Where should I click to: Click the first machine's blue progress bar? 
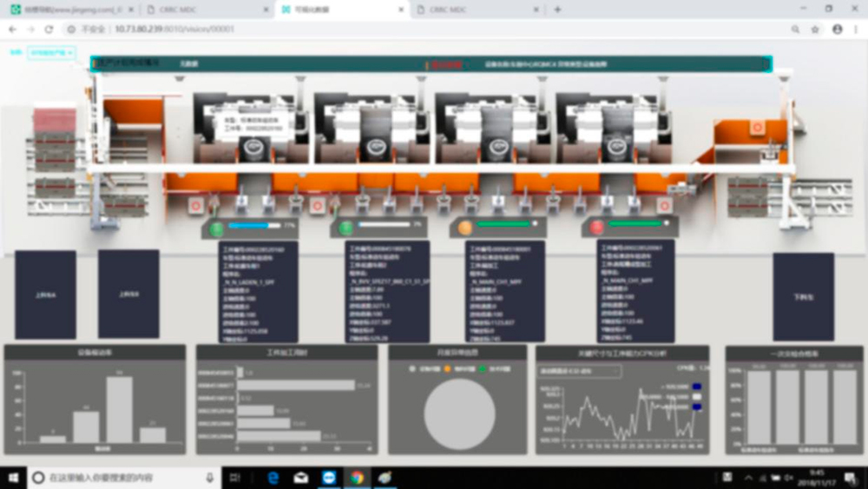[x=253, y=225]
